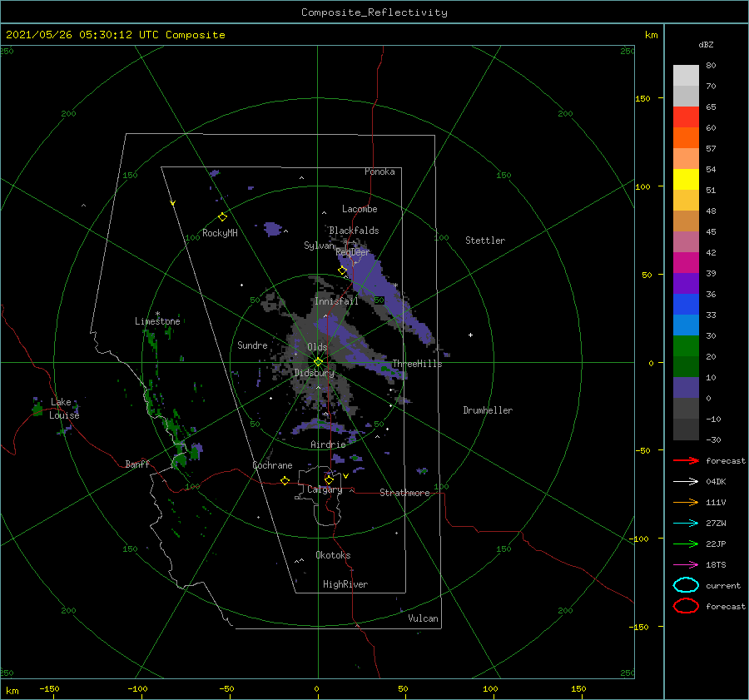Screen dimensions: 749x700
Task: Click the yellow diamond marker above Calgary label
Action: pos(329,479)
